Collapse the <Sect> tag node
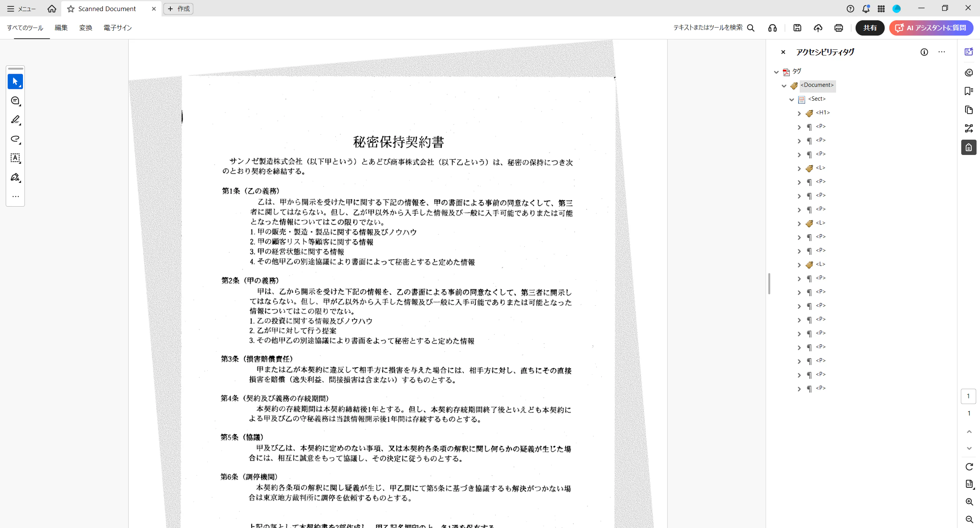The width and height of the screenshot is (980, 528). (x=792, y=99)
